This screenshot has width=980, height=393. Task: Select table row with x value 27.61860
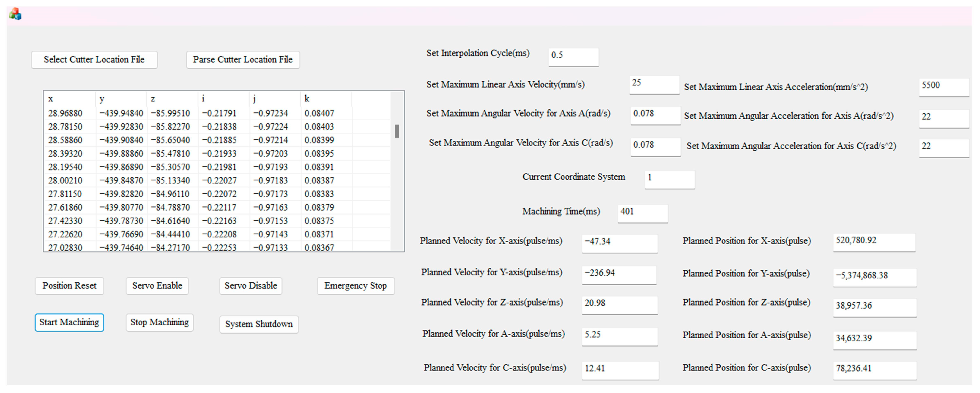(217, 207)
